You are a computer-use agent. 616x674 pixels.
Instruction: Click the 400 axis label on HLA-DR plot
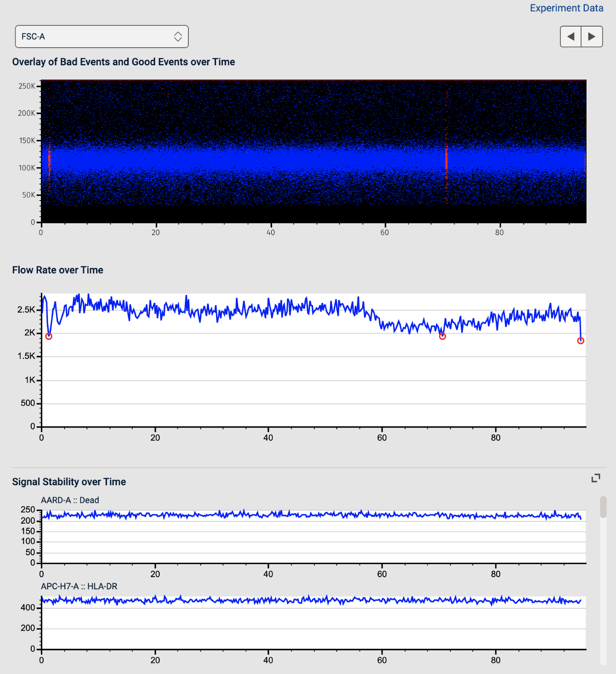coord(28,607)
